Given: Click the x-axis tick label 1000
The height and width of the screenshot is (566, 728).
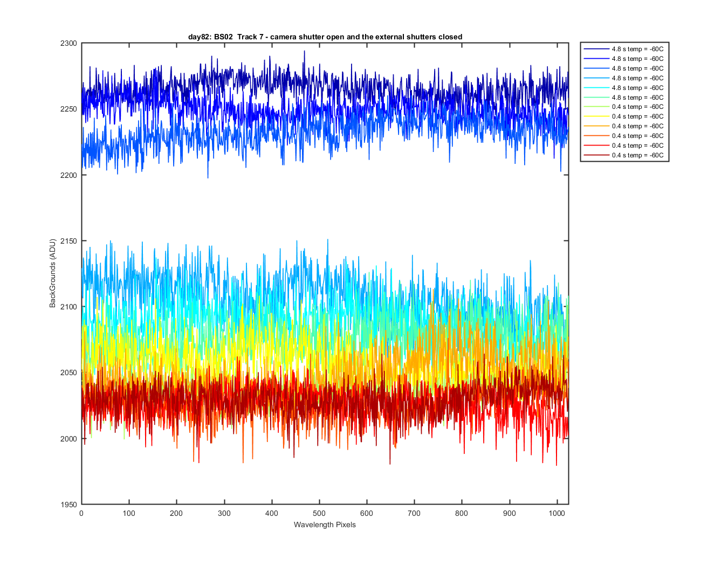Looking at the screenshot, I should (x=557, y=513).
